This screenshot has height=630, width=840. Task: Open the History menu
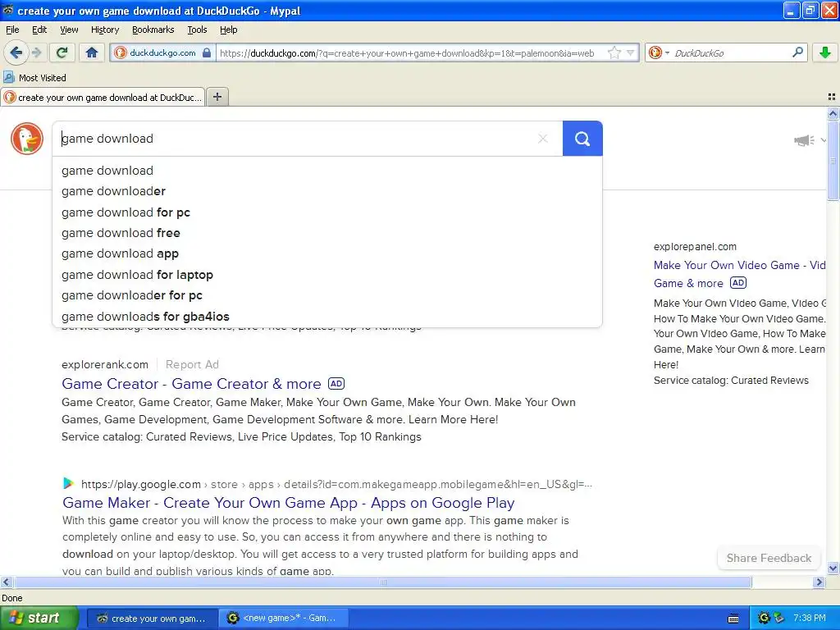(x=104, y=30)
